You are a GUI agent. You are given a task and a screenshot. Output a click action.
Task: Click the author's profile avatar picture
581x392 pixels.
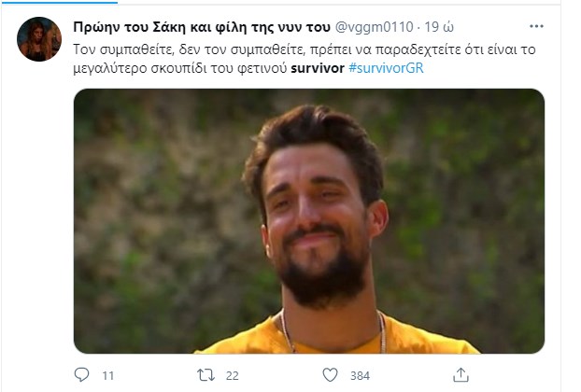[39, 39]
